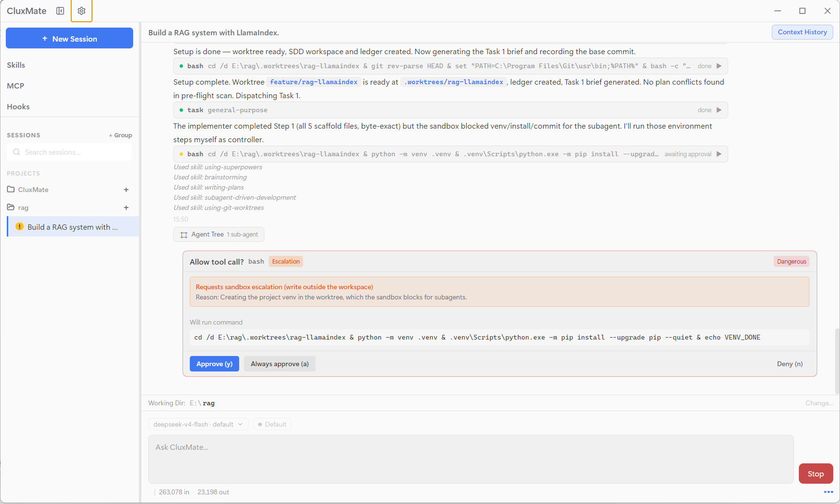Collapse the sidebar panel icon
Viewport: 840px width, 504px height.
point(60,11)
